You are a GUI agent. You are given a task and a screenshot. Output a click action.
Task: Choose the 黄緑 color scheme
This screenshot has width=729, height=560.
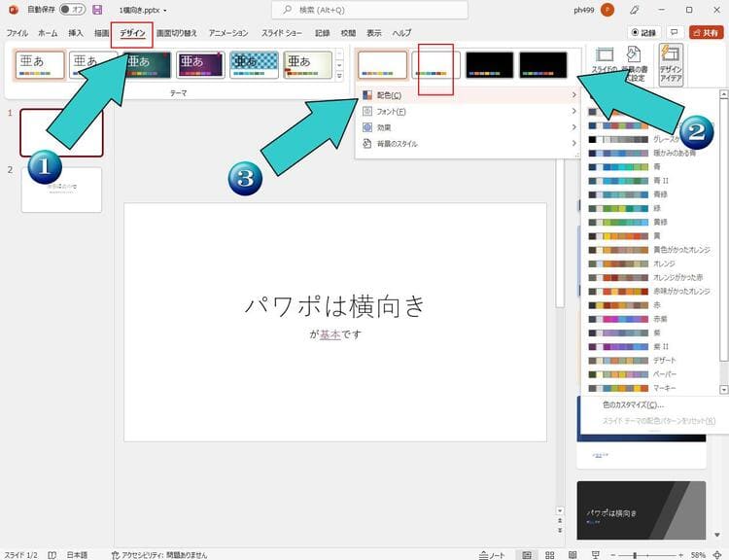click(x=650, y=223)
